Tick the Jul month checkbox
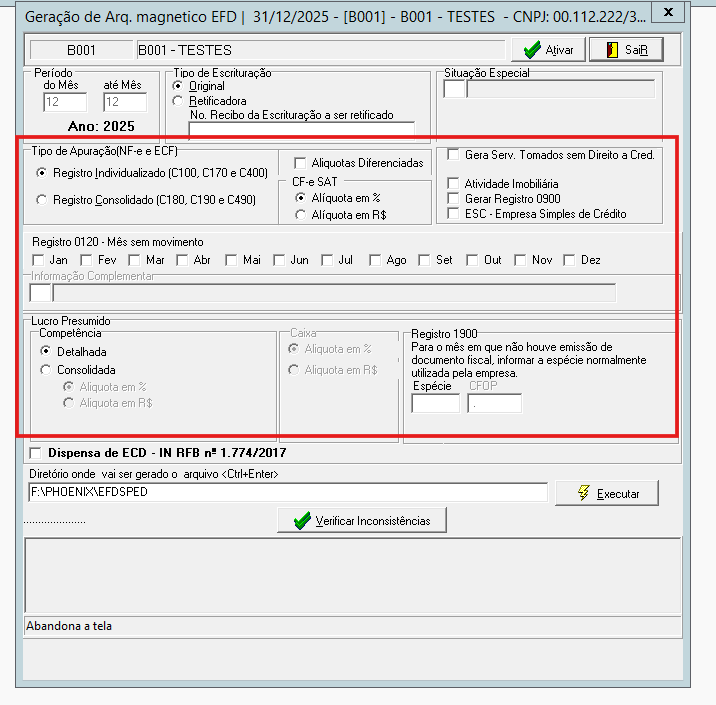The image size is (716, 705). [x=327, y=260]
